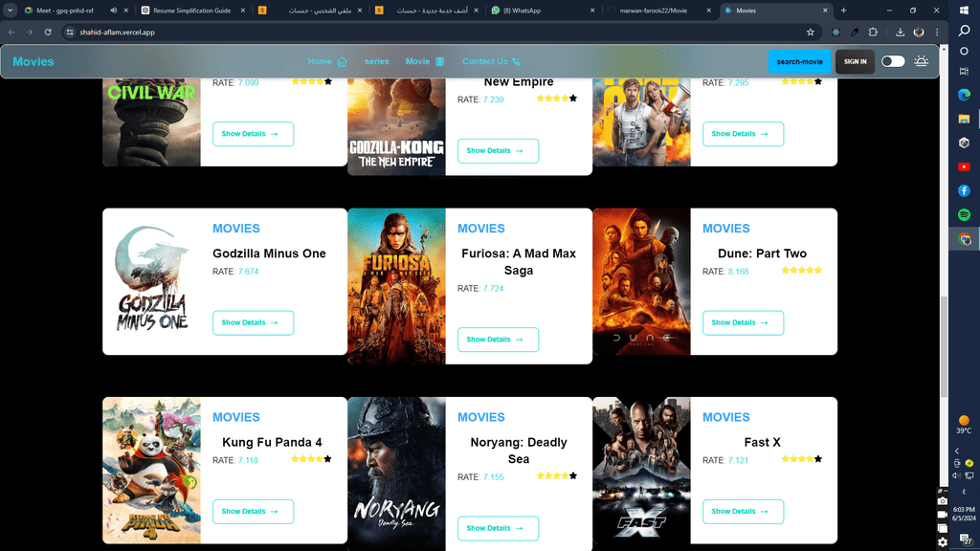Open Facebook from the taskbar

[965, 190]
